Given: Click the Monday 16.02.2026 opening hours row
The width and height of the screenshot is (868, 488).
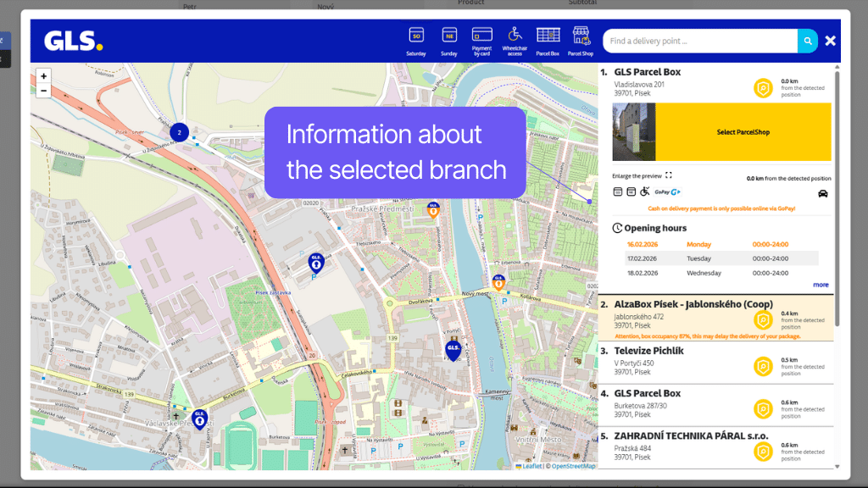Looking at the screenshot, I should pyautogui.click(x=721, y=244).
